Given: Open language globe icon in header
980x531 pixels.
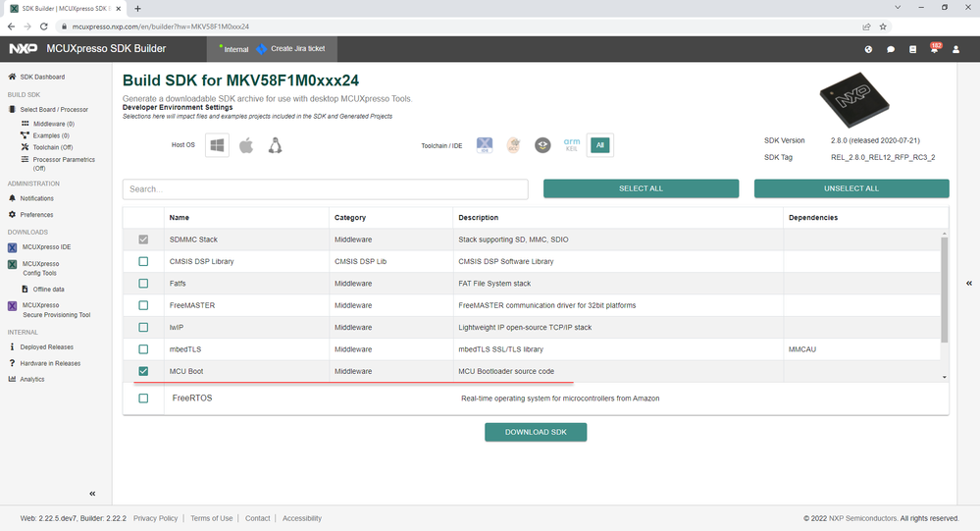Looking at the screenshot, I should point(868,49).
